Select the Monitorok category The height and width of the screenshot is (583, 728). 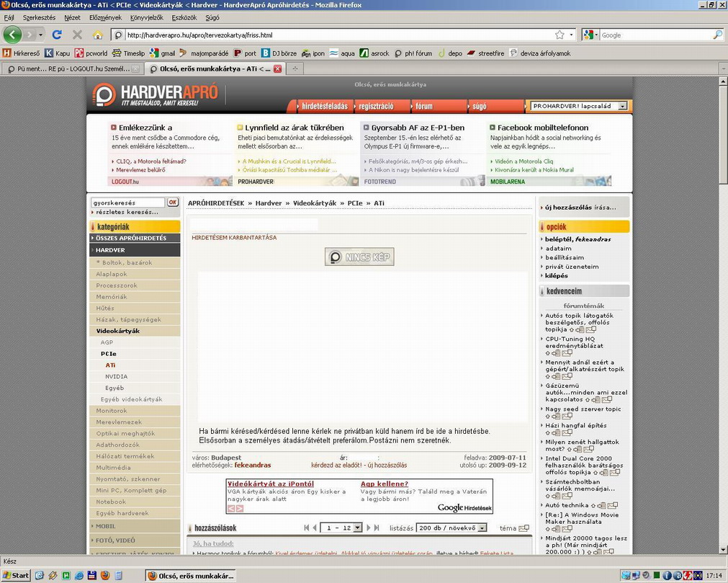135,411
